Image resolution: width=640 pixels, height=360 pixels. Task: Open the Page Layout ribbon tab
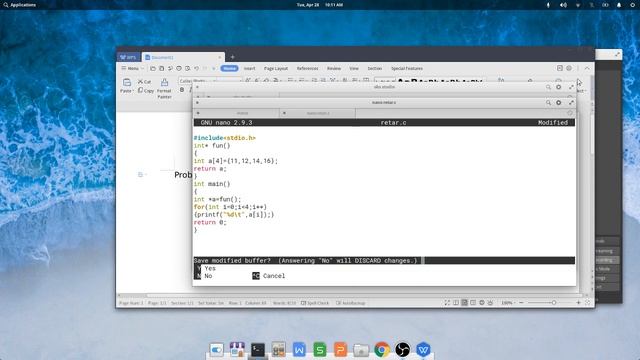coord(276,69)
